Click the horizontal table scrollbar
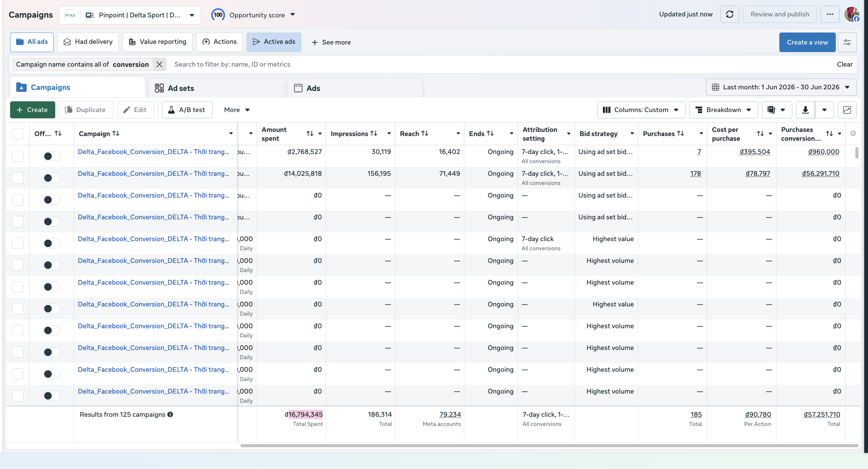 tap(549, 445)
